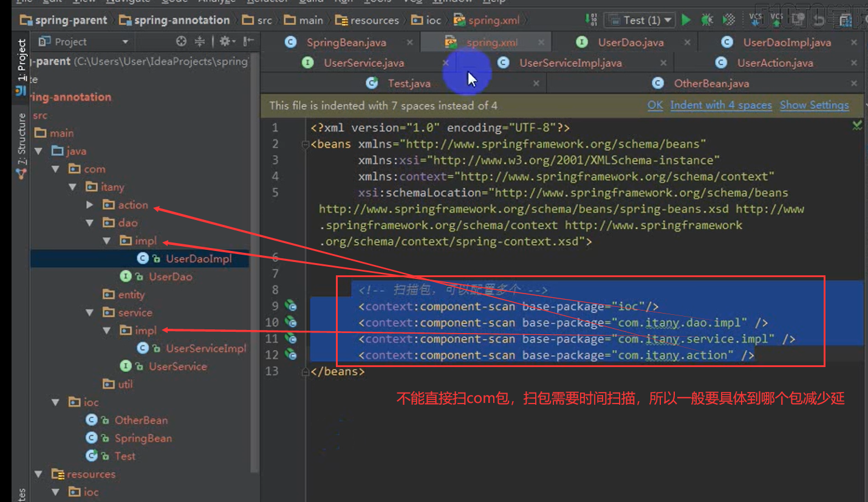Collapse the com package node
This screenshot has width=868, height=502.
(56, 169)
